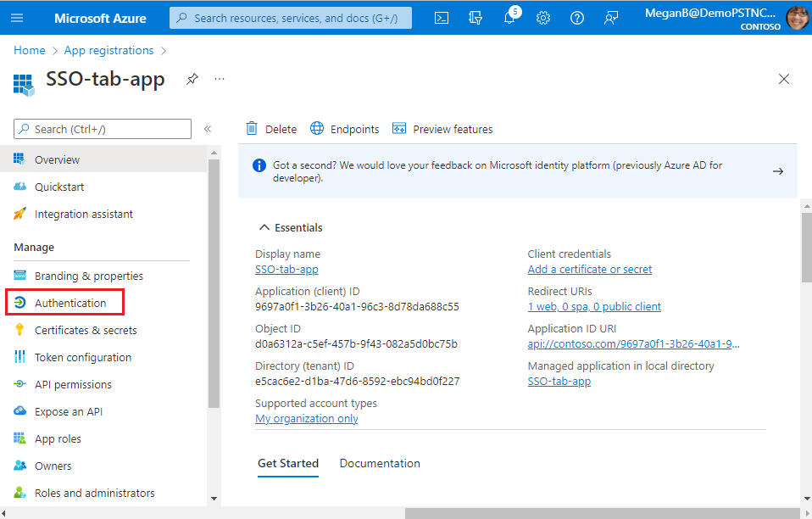Go to App registrations breadcrumb

click(x=108, y=50)
